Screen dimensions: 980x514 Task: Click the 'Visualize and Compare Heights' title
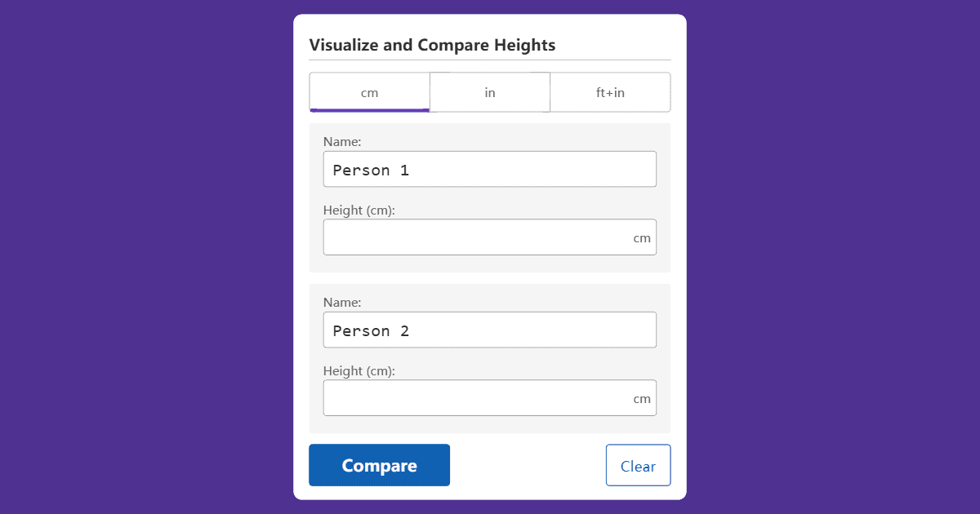(431, 45)
